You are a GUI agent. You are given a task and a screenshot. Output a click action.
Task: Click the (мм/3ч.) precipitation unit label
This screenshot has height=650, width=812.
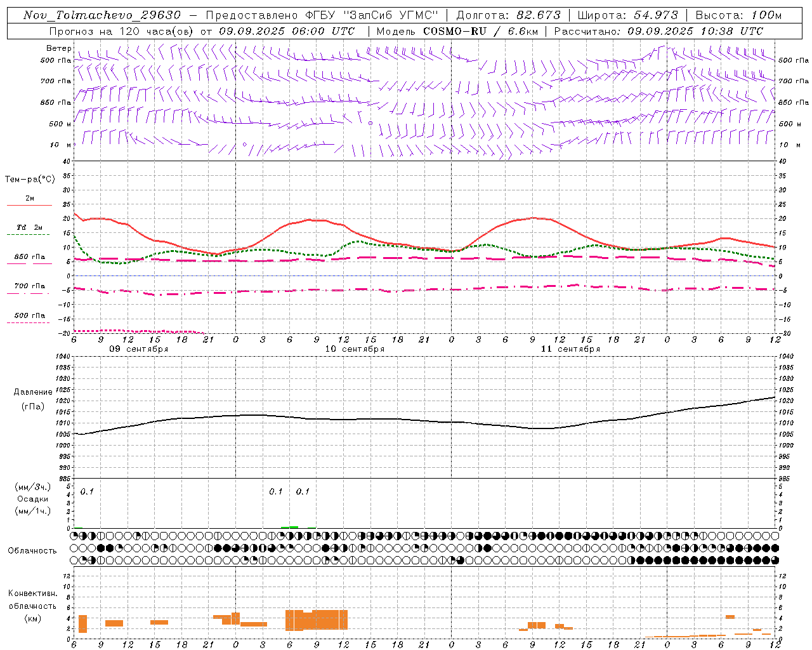[33, 487]
